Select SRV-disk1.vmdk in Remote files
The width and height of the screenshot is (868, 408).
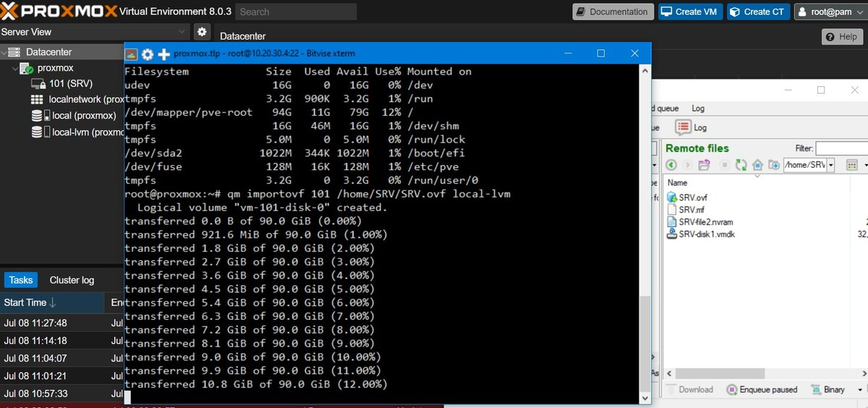pos(701,234)
